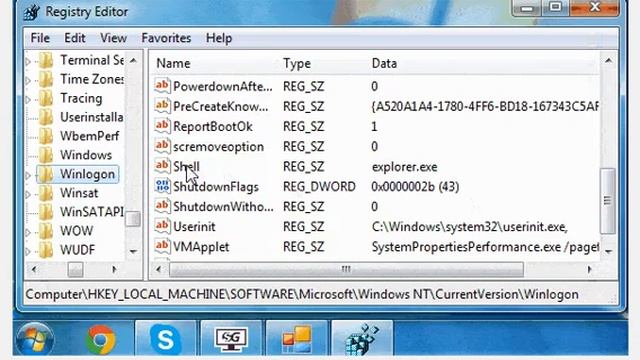640x360 pixels.
Task: Click the REG_DWORD type cell
Action: (319, 187)
